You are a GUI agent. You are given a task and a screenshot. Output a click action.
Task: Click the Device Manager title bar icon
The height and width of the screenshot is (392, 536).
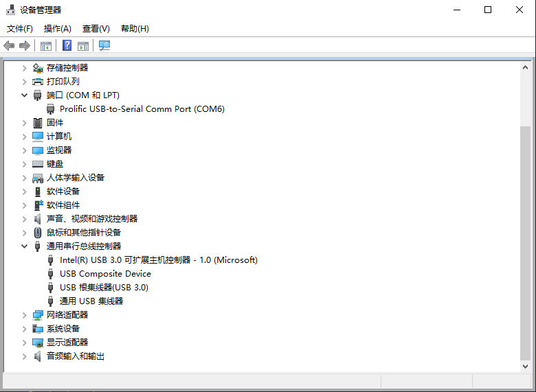(x=10, y=10)
